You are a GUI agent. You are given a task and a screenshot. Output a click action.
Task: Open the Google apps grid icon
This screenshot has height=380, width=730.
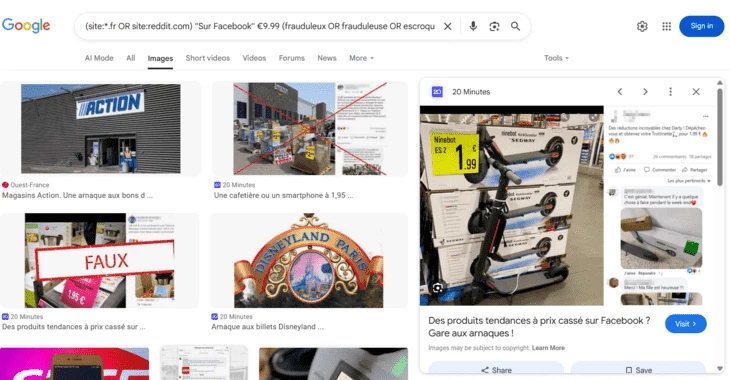click(x=667, y=27)
